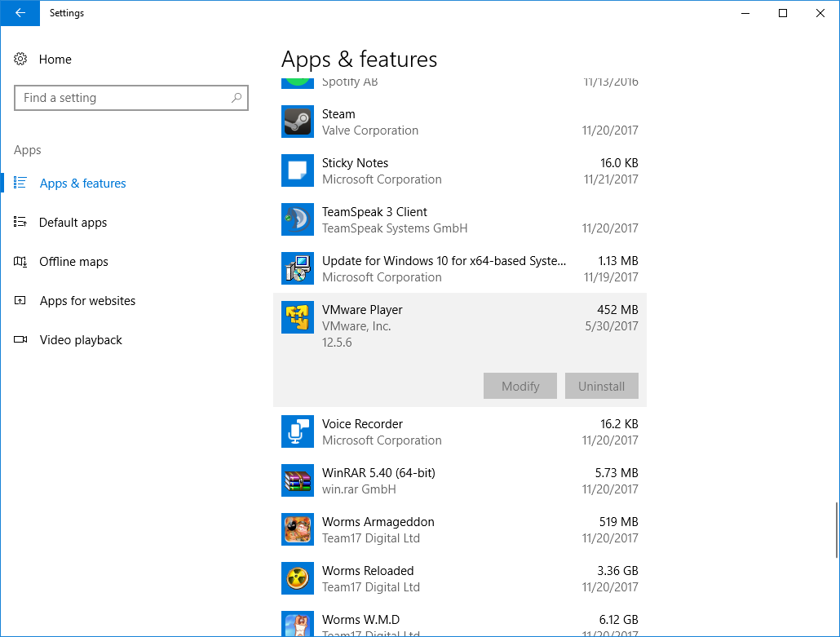
Task: Click the WinRAR books icon
Action: click(298, 480)
